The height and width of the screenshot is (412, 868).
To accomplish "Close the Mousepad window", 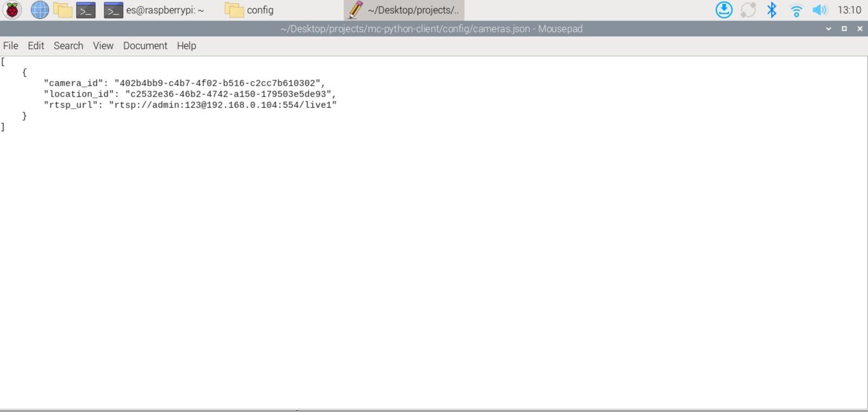I will click(860, 29).
